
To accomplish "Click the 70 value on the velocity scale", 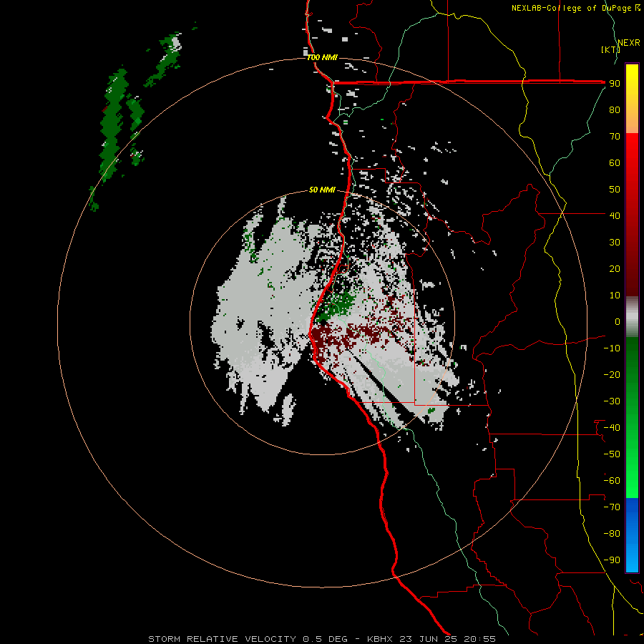I will point(615,137).
